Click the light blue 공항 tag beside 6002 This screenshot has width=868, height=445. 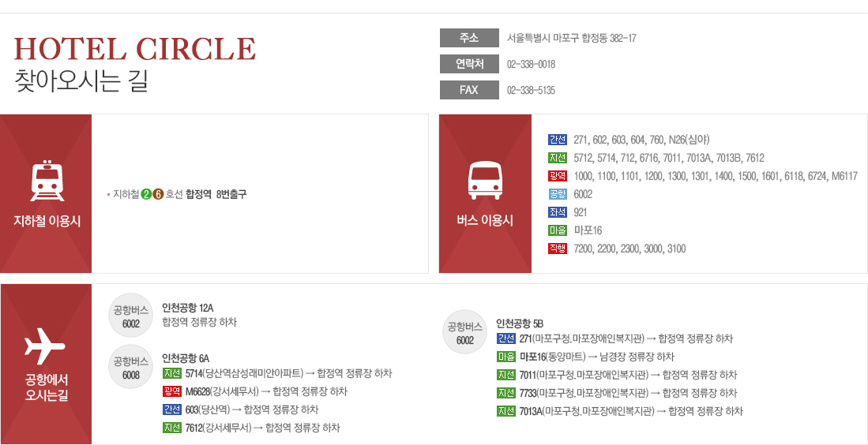pos(558,194)
